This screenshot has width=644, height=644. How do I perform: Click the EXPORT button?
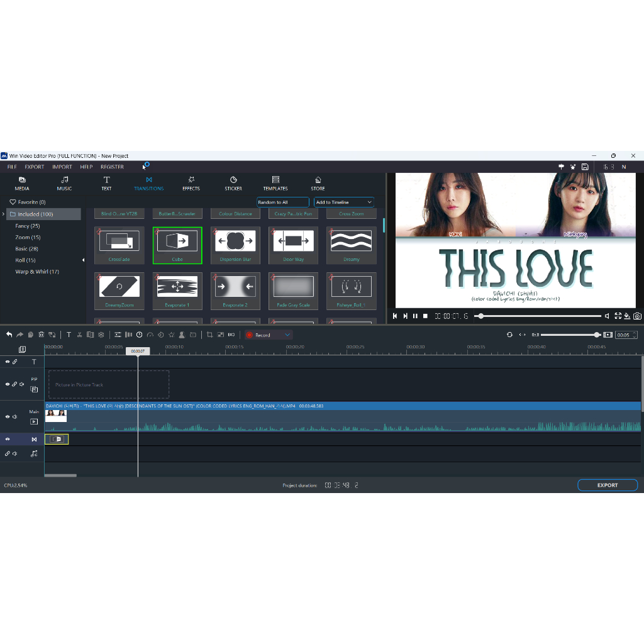point(607,486)
